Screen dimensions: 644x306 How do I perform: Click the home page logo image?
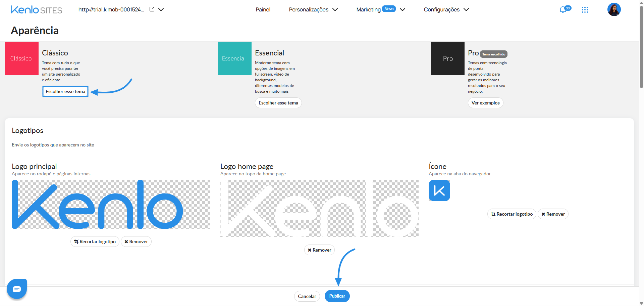319,208
